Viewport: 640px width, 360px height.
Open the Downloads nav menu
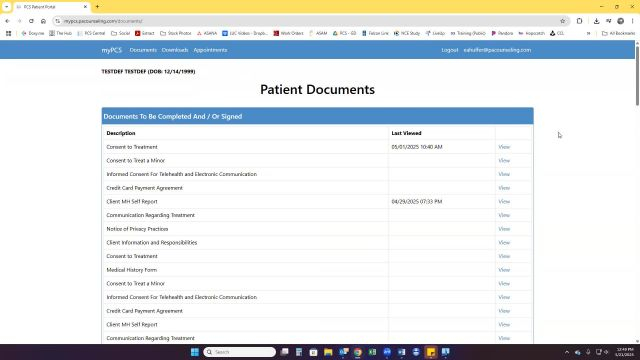(175, 50)
